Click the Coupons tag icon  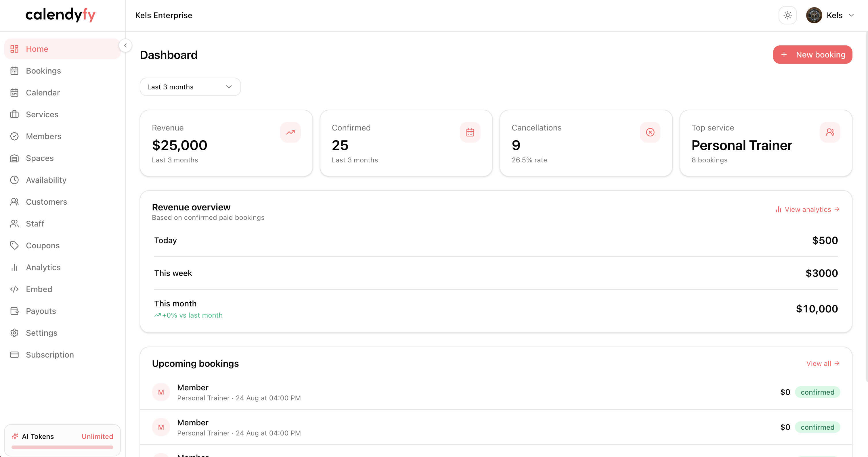(x=14, y=245)
